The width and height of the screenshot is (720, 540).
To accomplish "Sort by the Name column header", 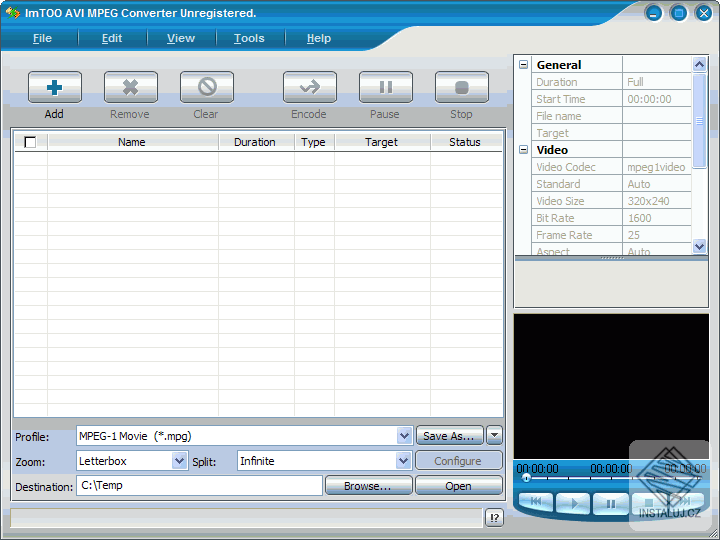I will click(x=133, y=142).
